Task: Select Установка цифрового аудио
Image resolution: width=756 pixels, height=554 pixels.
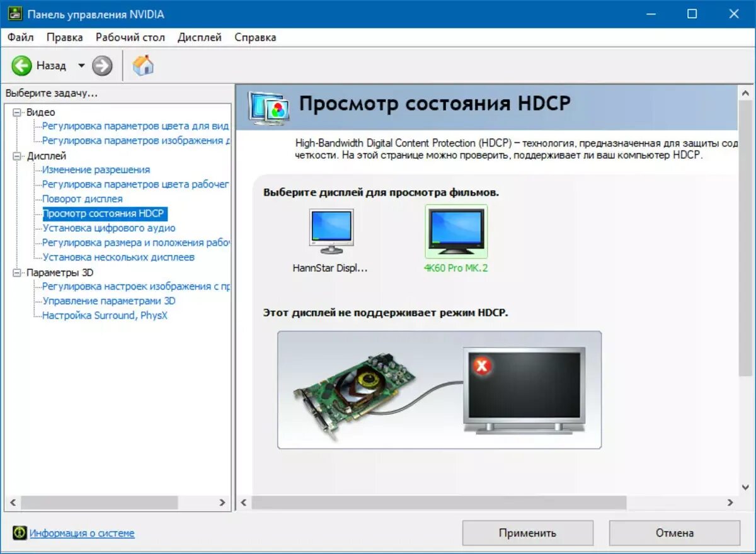Action: pyautogui.click(x=109, y=228)
